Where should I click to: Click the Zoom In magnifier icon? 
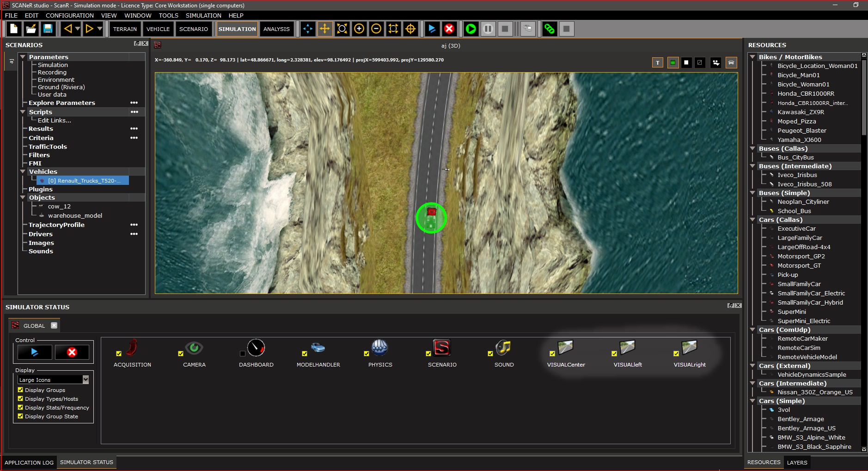[359, 29]
